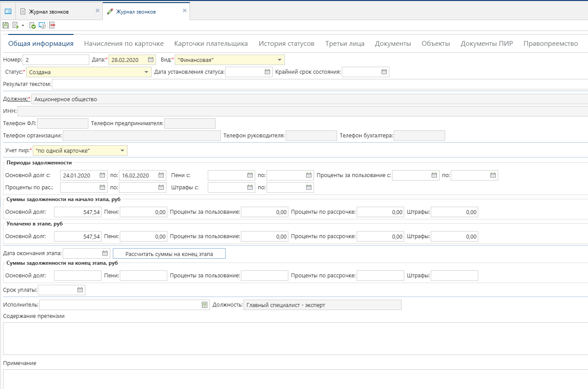Click Пени field in конец этапа section
The image size is (588, 389).
click(x=144, y=276)
